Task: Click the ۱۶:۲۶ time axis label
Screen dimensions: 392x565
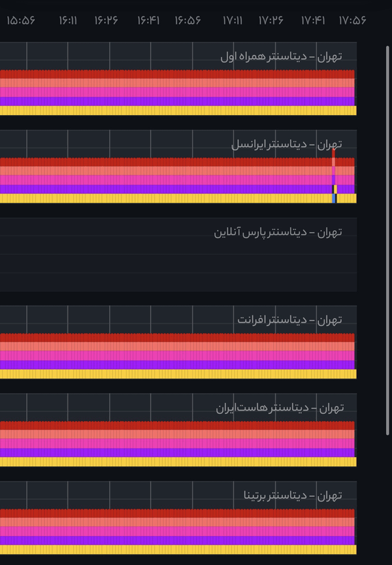Action: 106,20
